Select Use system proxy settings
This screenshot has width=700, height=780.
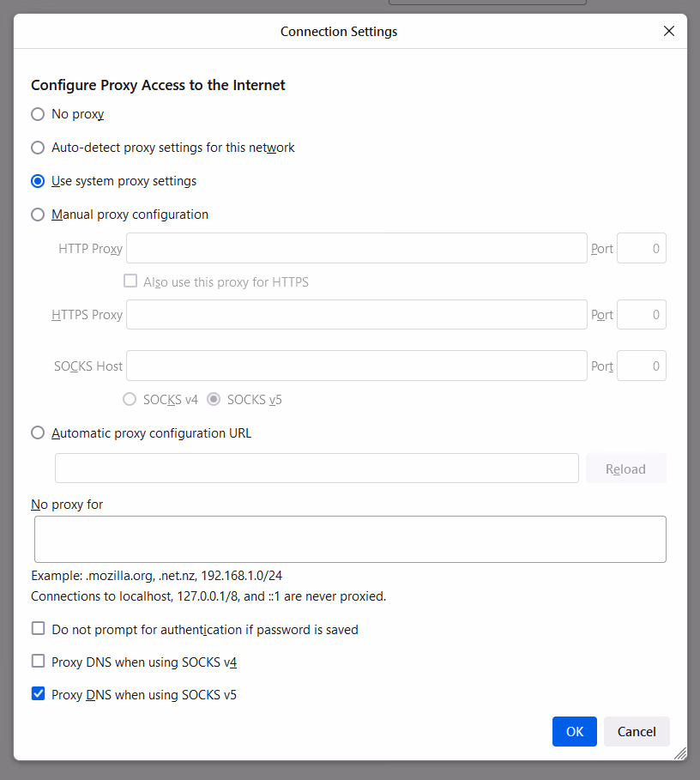[38, 180]
